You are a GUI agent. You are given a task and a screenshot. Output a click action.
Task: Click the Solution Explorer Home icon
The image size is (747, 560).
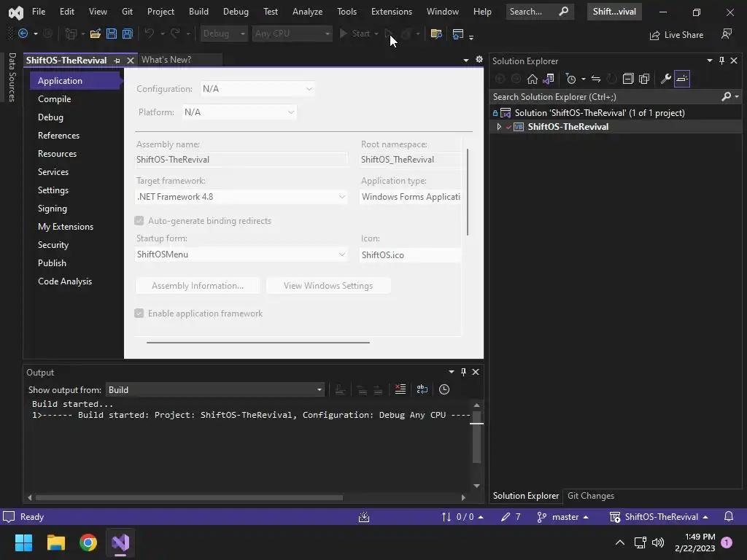532,79
